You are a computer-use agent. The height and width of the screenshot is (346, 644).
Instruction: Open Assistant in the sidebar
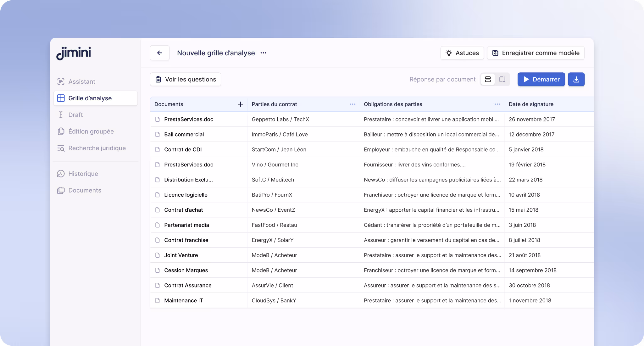click(x=82, y=81)
